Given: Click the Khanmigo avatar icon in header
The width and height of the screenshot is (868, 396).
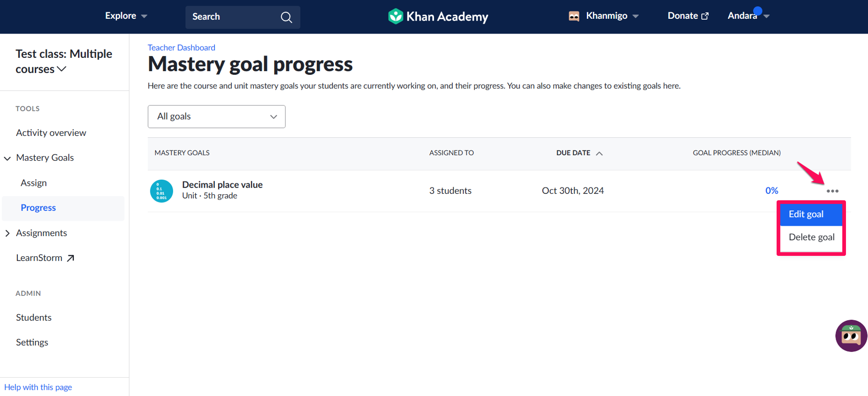Looking at the screenshot, I should 574,16.
